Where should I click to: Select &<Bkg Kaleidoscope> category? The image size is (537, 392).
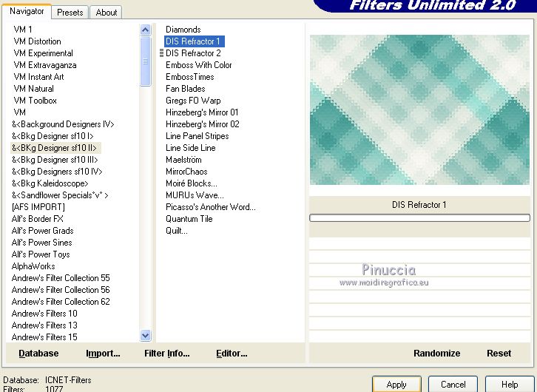click(x=50, y=183)
